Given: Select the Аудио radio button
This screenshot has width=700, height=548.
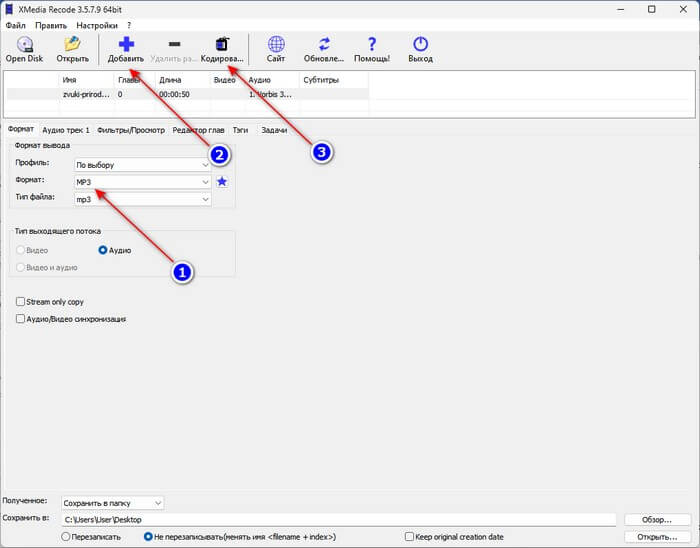Looking at the screenshot, I should coord(103,250).
